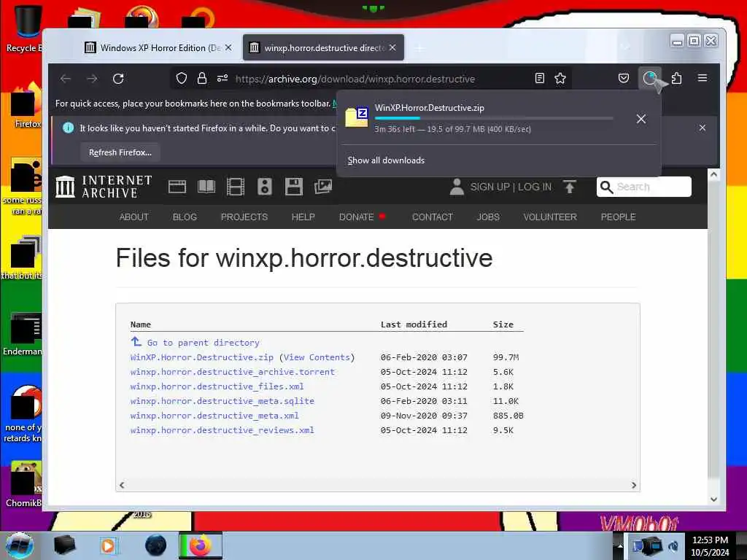This screenshot has width=747, height=560.
Task: Open winxp.horror.destructive_meta.sqlite link
Action: tap(222, 401)
